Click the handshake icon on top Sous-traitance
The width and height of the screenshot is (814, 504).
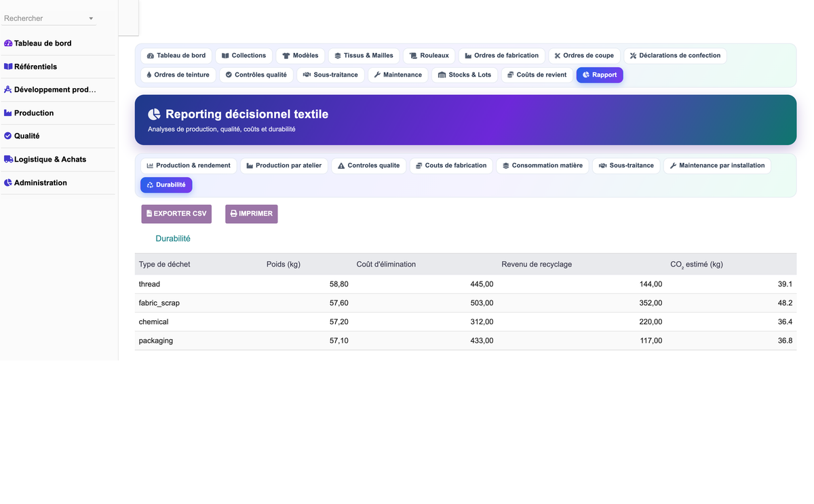[307, 75]
